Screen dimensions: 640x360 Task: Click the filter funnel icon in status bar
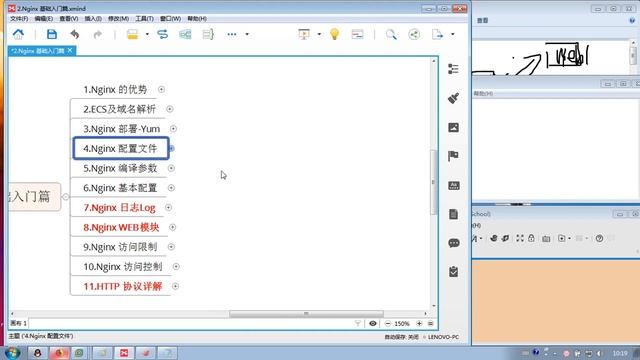[x=358, y=323]
